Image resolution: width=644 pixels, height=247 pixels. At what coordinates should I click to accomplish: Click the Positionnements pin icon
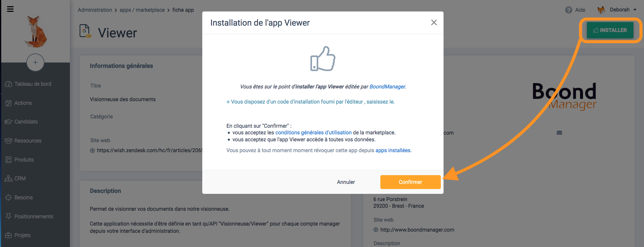point(8,217)
